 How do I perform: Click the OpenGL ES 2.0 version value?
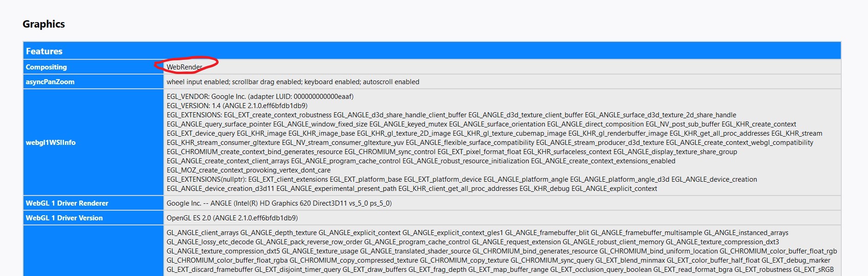pos(232,218)
